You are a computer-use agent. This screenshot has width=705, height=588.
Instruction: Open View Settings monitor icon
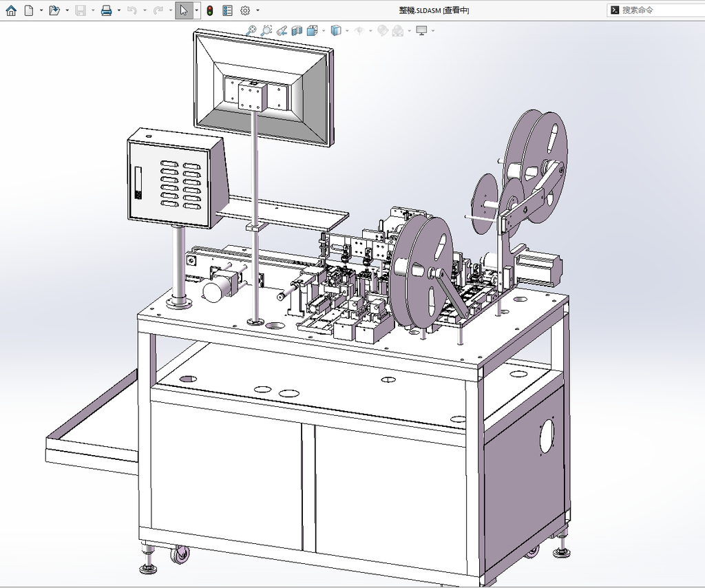[421, 30]
